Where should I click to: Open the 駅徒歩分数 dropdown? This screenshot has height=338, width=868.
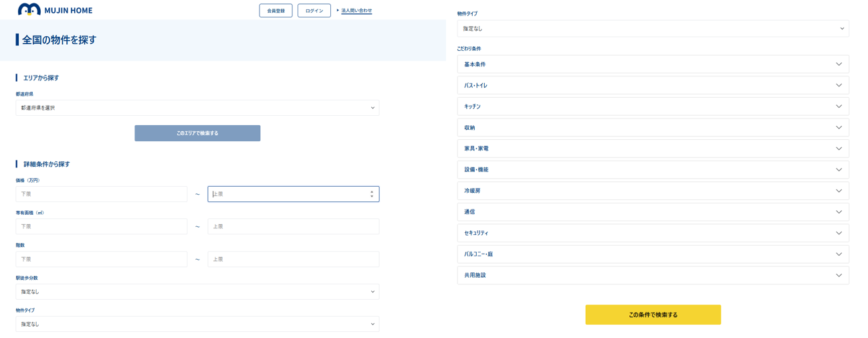[197, 292]
